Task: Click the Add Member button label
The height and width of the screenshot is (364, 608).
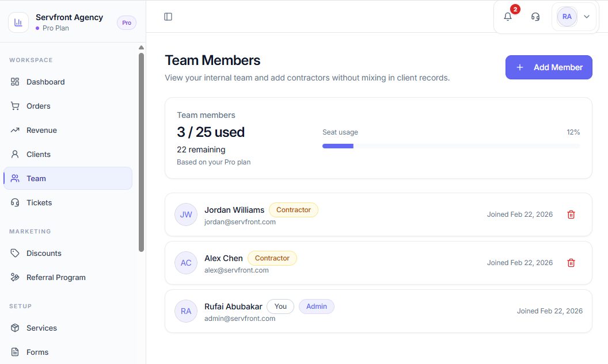Action: (x=558, y=67)
